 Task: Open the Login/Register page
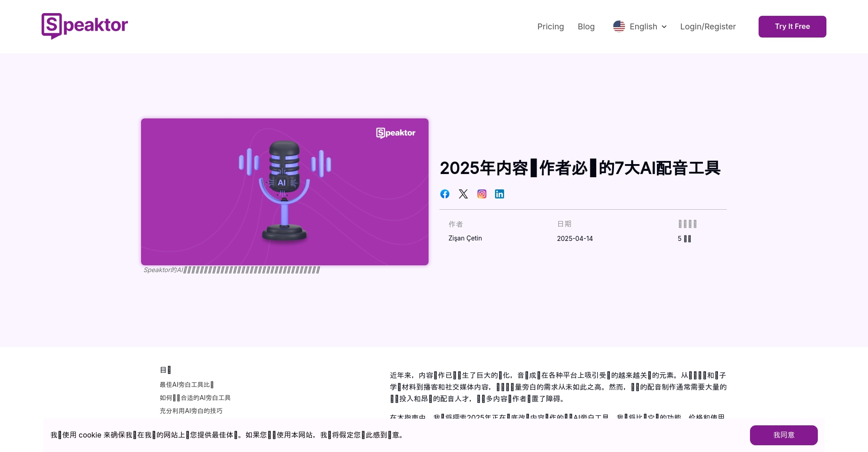(x=708, y=26)
